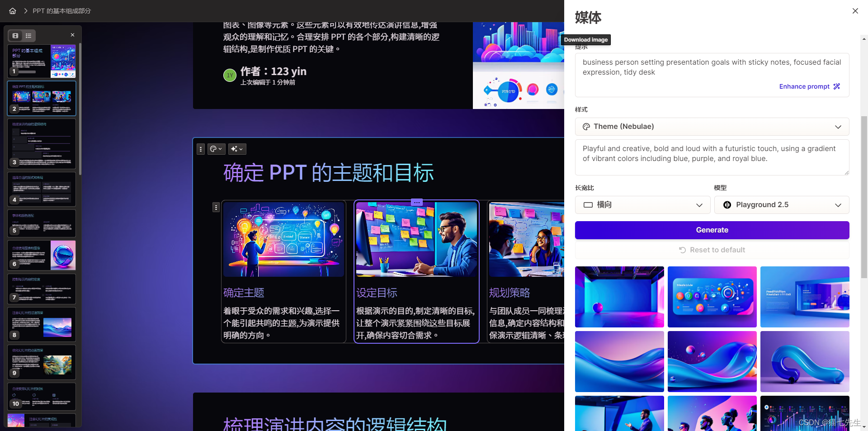Open slide 5 thumbnail in sidebar
Viewport: 868px width, 431px height.
(42, 223)
